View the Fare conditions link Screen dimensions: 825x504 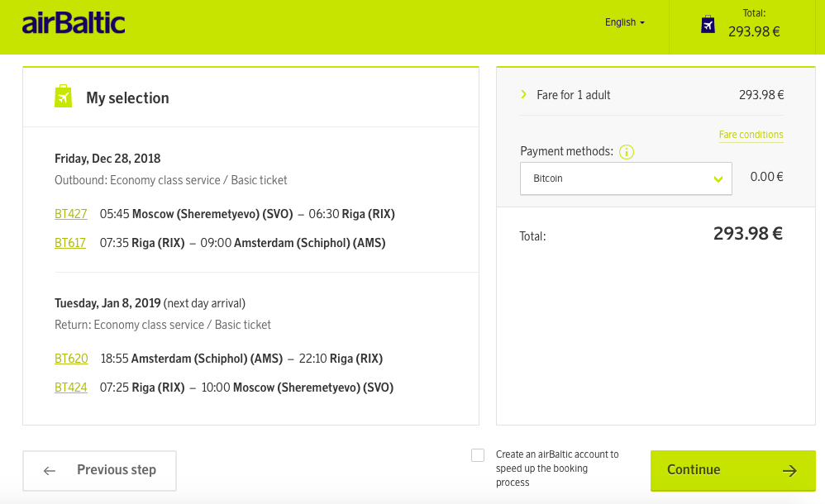click(751, 135)
